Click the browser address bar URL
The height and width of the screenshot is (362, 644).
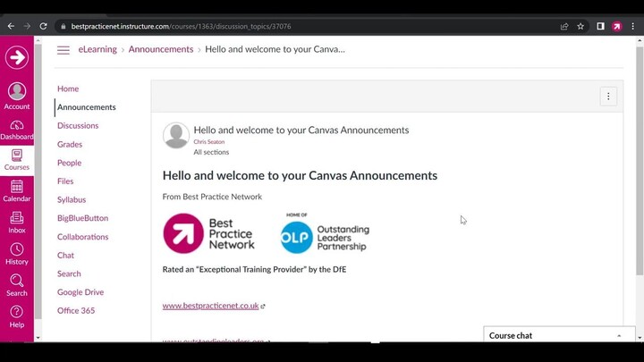click(x=181, y=26)
